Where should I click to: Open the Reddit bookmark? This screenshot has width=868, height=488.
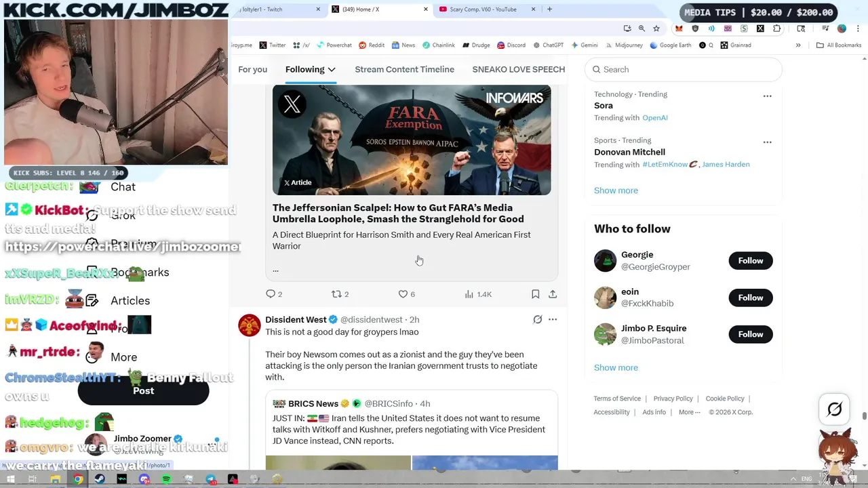[371, 45]
